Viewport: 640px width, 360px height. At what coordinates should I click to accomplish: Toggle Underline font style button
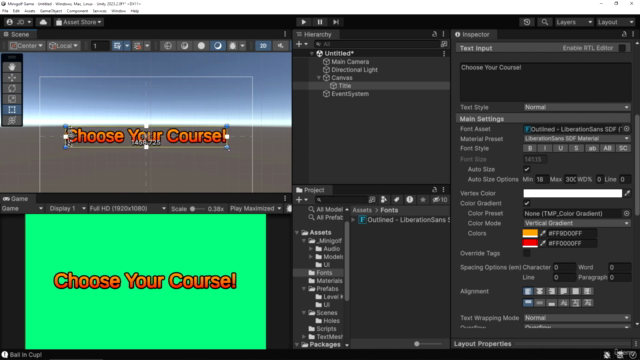click(560, 149)
